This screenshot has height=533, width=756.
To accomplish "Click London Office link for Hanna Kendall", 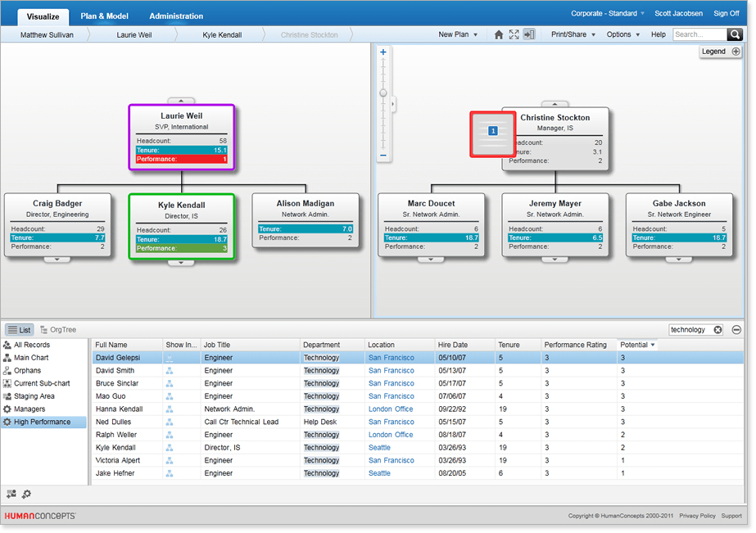I will (x=391, y=409).
